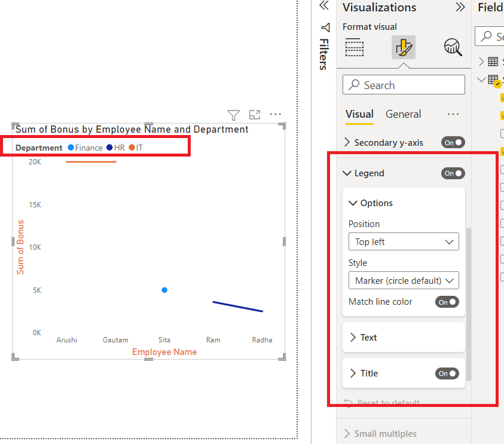This screenshot has height=444, width=504.
Task: Disable Match line color toggle
Action: coord(447,302)
